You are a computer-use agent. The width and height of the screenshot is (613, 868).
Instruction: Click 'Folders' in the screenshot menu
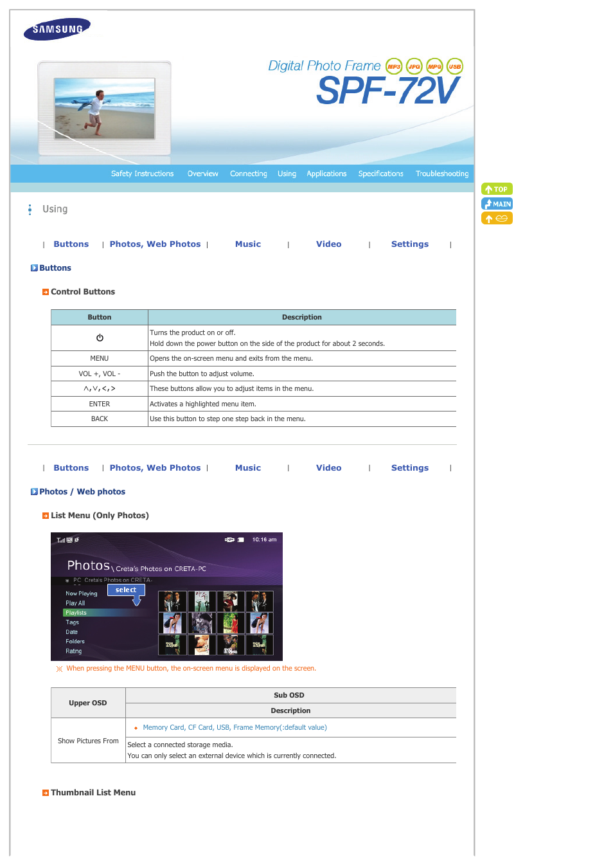pos(75,642)
